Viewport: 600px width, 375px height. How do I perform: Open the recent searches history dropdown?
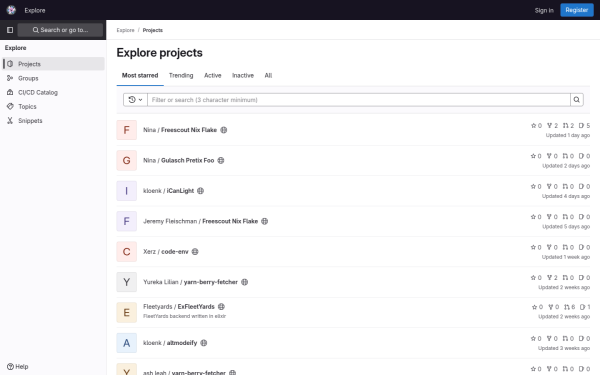(135, 100)
